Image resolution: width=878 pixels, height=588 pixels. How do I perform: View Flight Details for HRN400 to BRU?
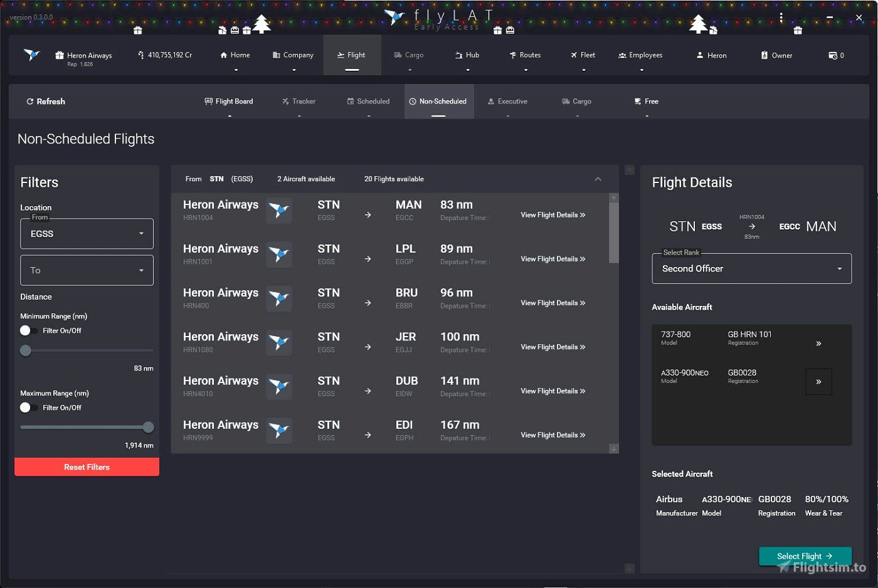tap(553, 303)
